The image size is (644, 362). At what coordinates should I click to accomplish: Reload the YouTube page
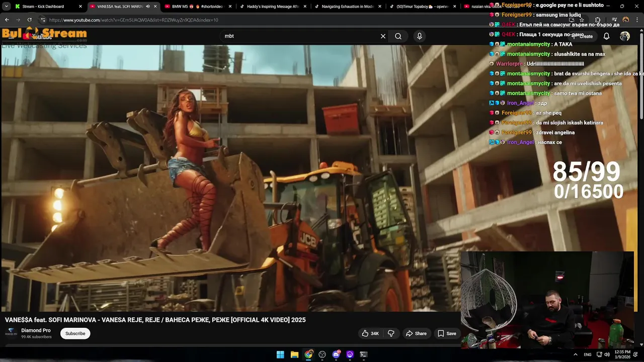pyautogui.click(x=29, y=20)
